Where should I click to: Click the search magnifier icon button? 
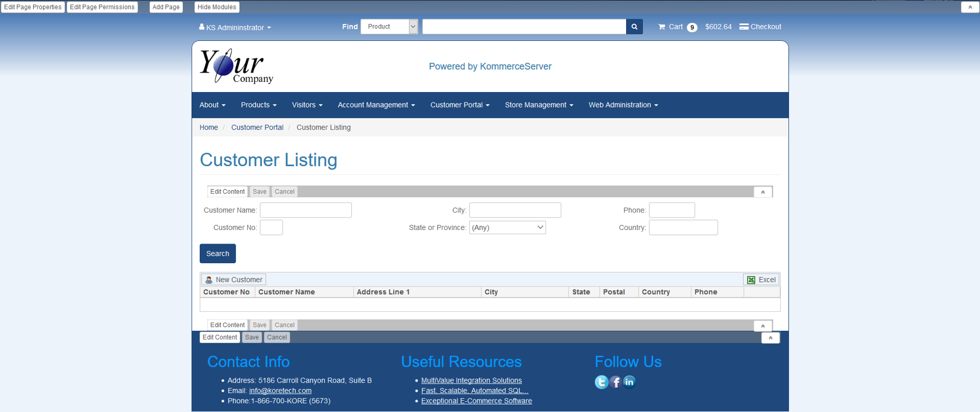634,27
